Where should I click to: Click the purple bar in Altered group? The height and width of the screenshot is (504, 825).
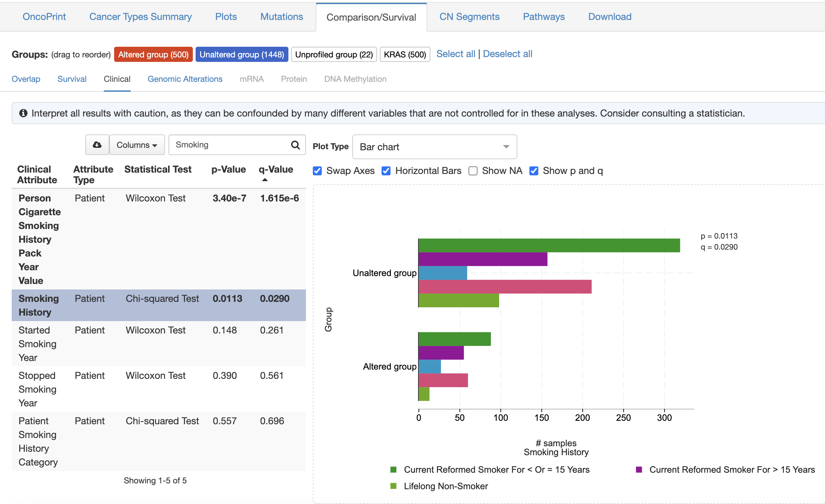pos(441,353)
